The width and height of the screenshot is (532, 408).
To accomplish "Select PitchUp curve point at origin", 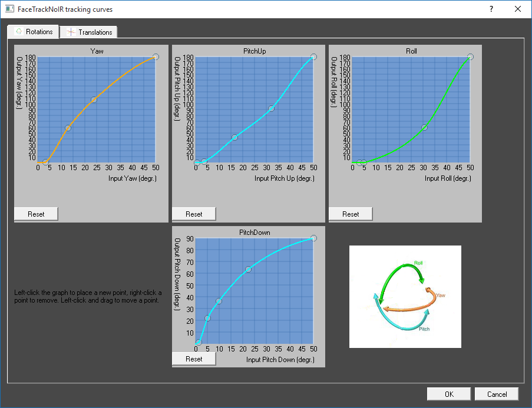I will 197,162.
